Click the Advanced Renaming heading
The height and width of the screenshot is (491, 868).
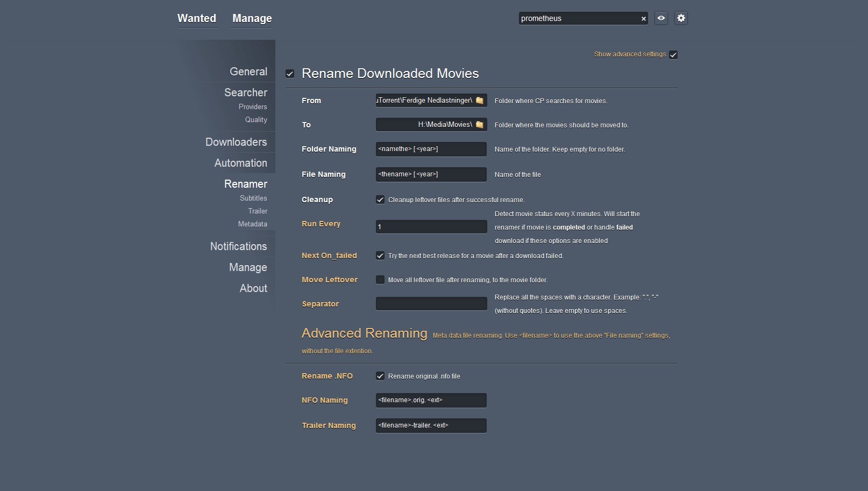pos(365,333)
